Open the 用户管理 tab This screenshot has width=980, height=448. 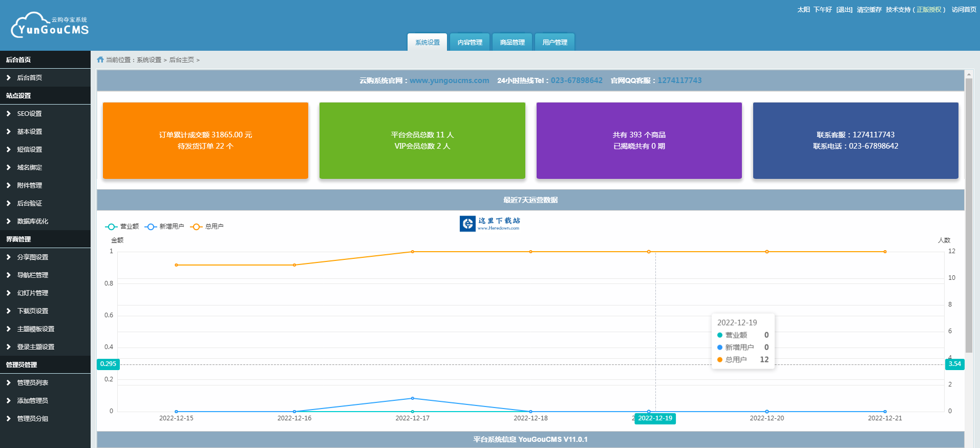click(x=555, y=43)
